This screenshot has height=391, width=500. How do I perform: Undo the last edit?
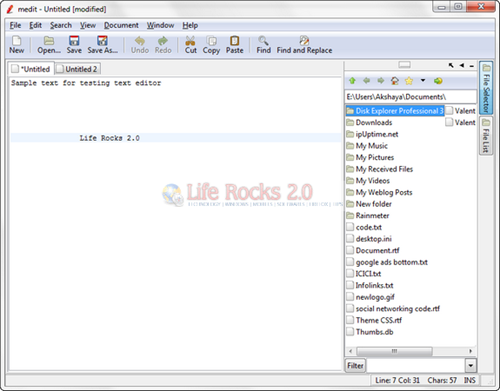pos(140,45)
